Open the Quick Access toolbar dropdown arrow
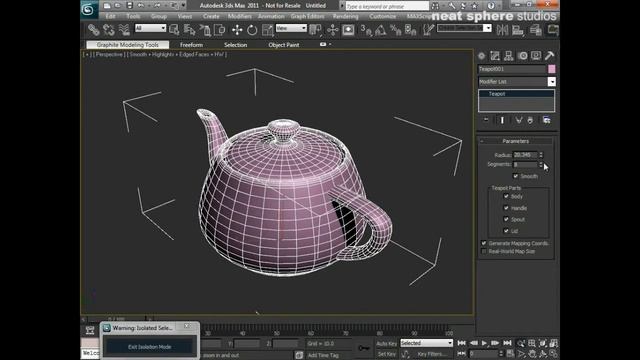640x360 pixels. click(x=183, y=6)
